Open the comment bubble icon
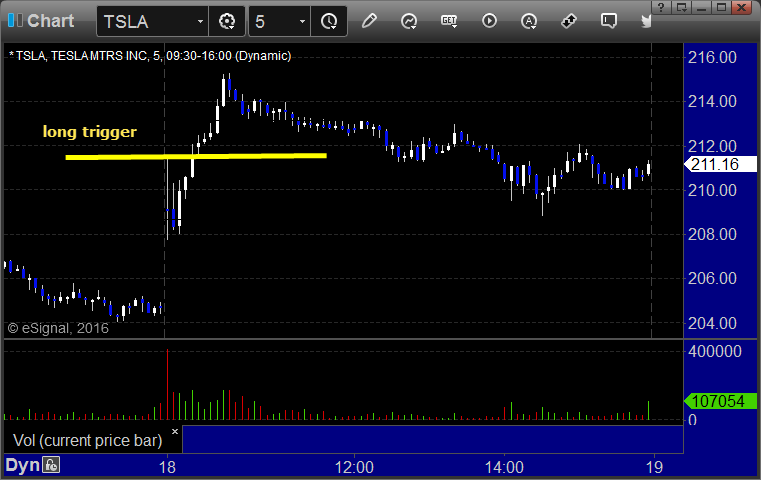 pyautogui.click(x=609, y=21)
